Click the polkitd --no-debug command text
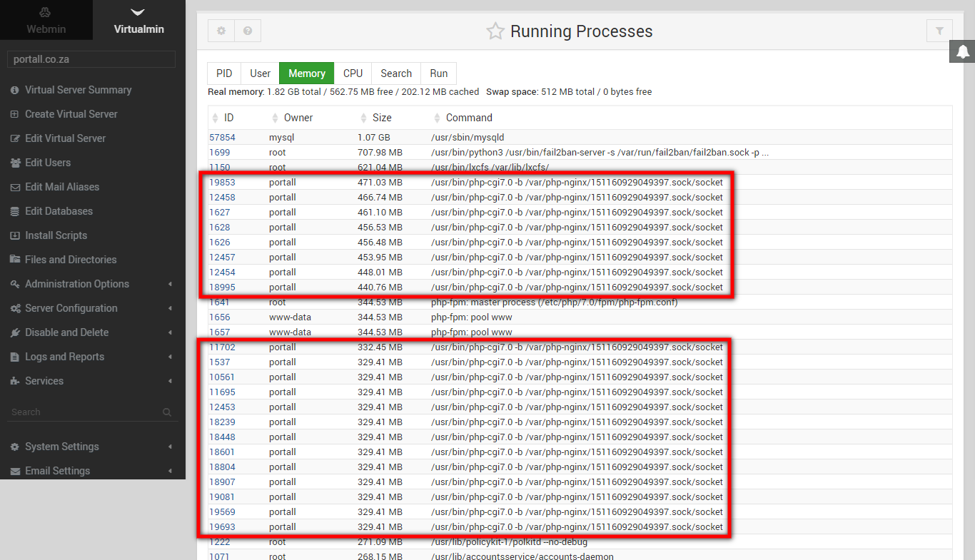 click(509, 541)
